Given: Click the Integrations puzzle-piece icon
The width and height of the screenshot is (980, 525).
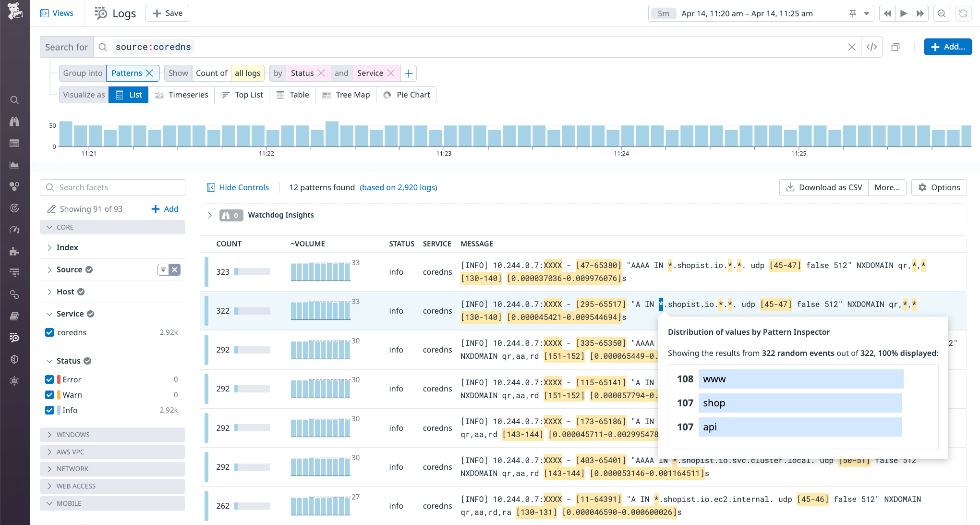Looking at the screenshot, I should coord(14,251).
